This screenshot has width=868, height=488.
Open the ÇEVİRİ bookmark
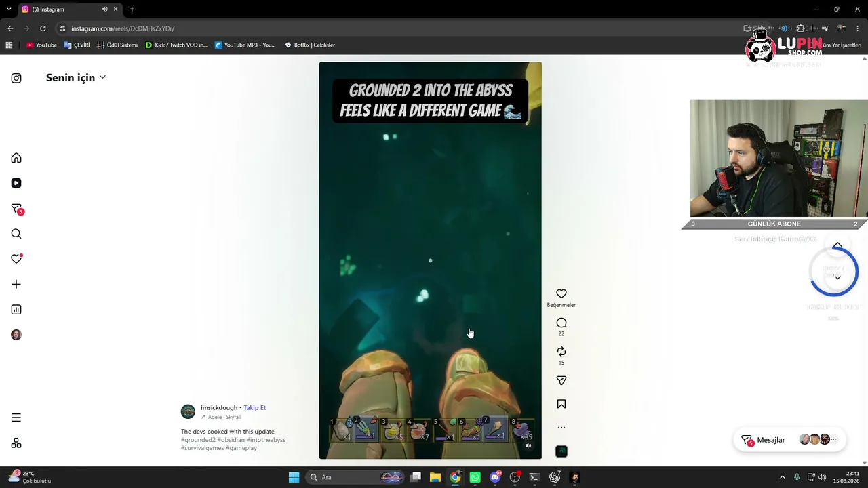coord(77,45)
